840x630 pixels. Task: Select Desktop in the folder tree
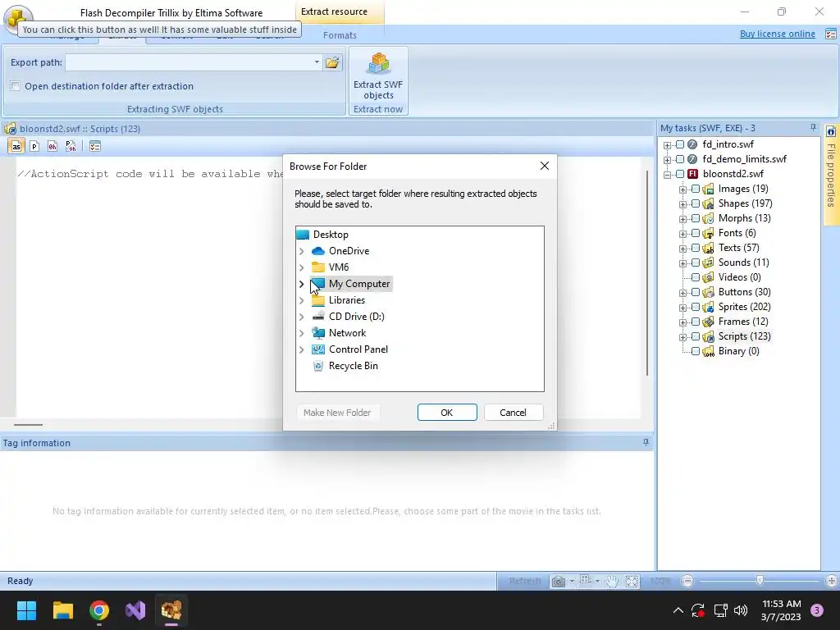coord(331,235)
